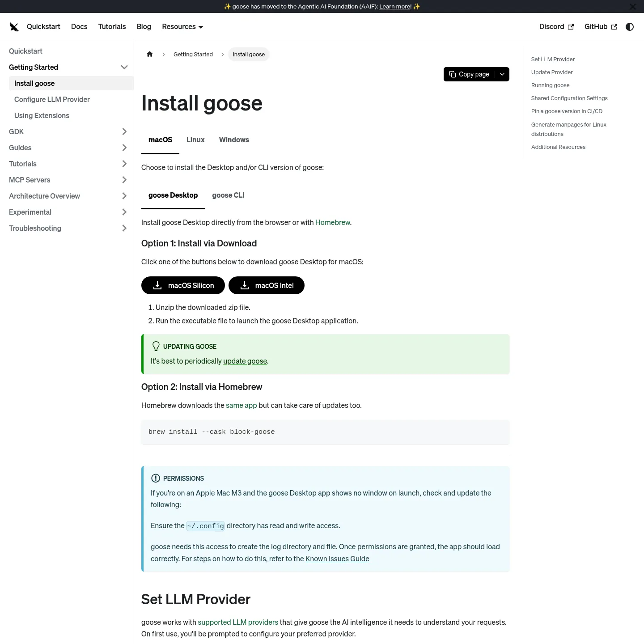The image size is (644, 644).
Task: Open the GitHub external link
Action: click(601, 27)
